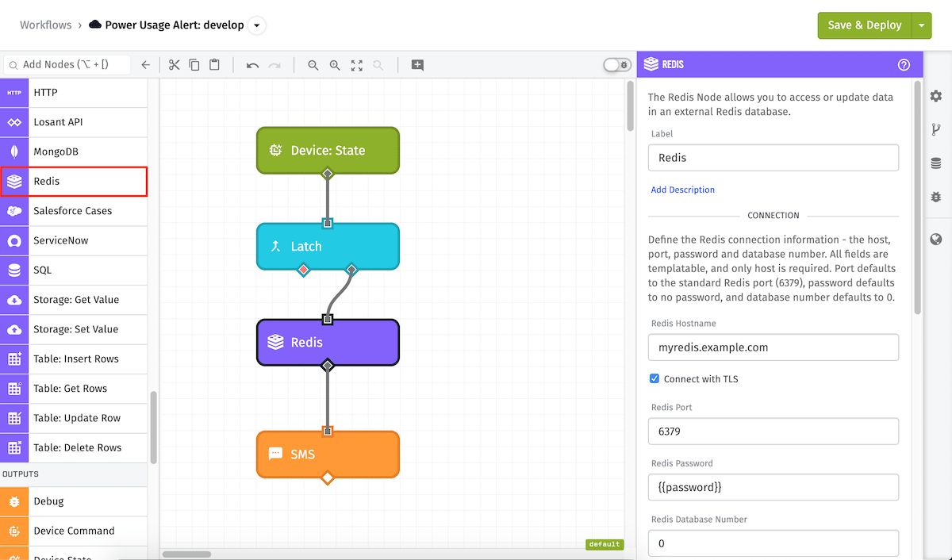Undo the last change
This screenshot has height=560, width=952.
coord(252,65)
